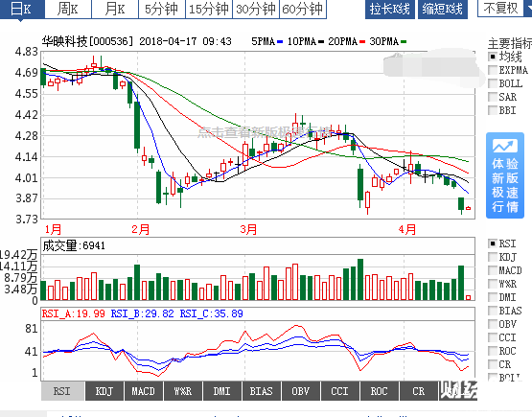Viewport: 532px width, 417px height.
Task: Open the BIAS bottom tab
Action: 262,391
